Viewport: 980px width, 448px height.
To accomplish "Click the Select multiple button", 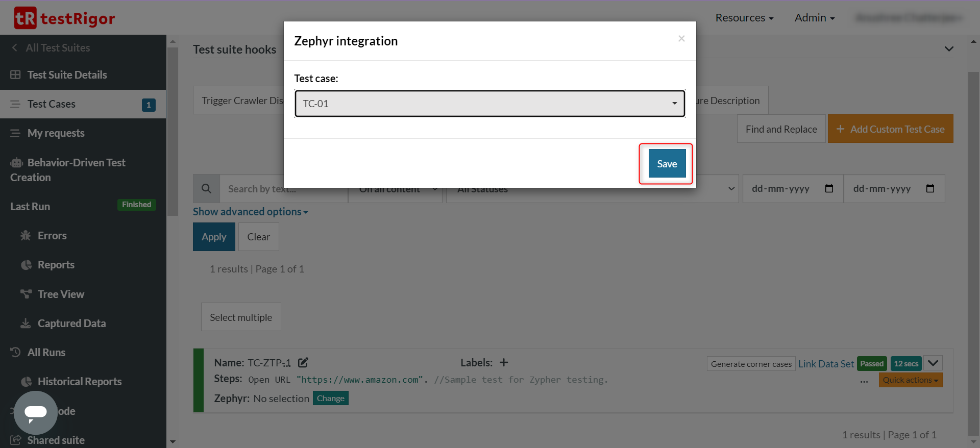I will click(241, 317).
